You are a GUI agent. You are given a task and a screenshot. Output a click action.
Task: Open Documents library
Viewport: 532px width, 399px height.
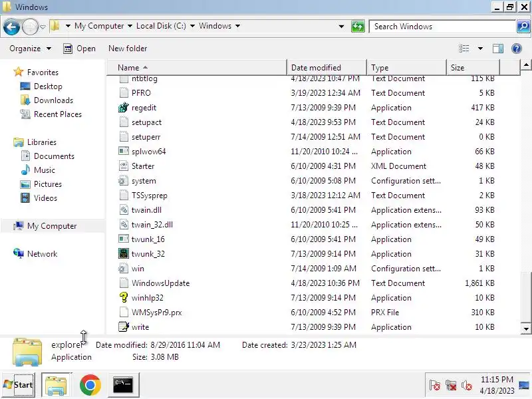54,156
